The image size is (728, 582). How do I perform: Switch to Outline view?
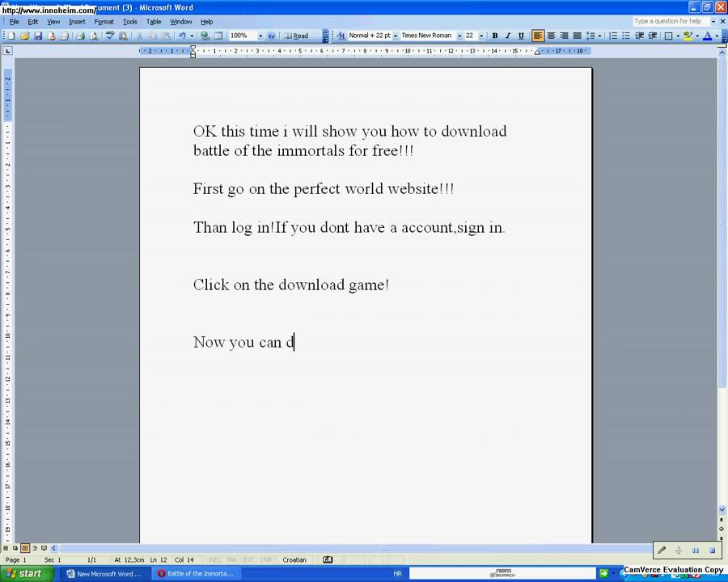coord(34,548)
